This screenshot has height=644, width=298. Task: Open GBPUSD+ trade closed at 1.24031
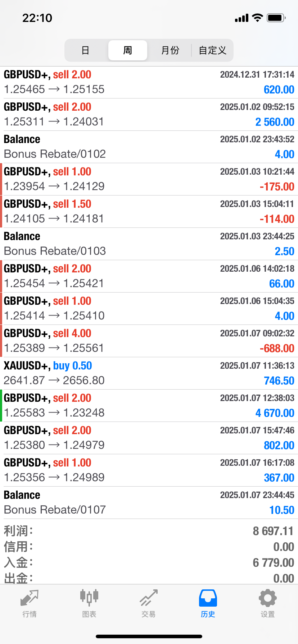[x=149, y=115]
